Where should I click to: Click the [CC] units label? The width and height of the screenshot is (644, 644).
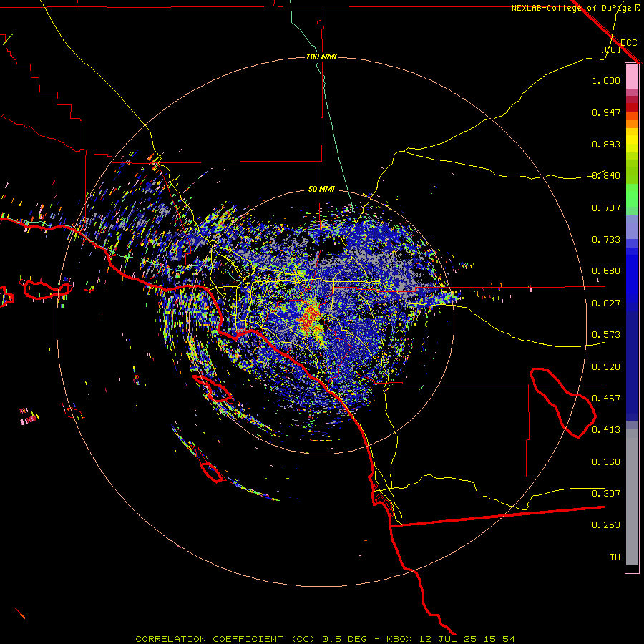610,49
